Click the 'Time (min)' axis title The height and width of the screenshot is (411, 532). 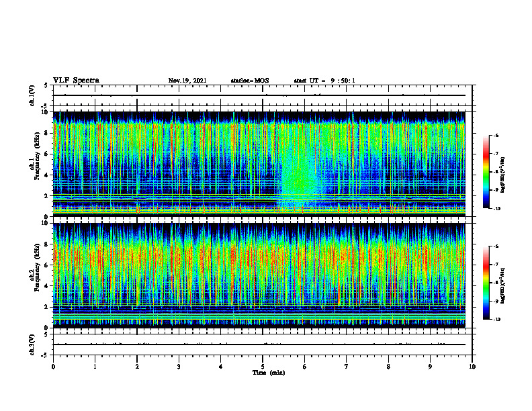[x=269, y=373]
